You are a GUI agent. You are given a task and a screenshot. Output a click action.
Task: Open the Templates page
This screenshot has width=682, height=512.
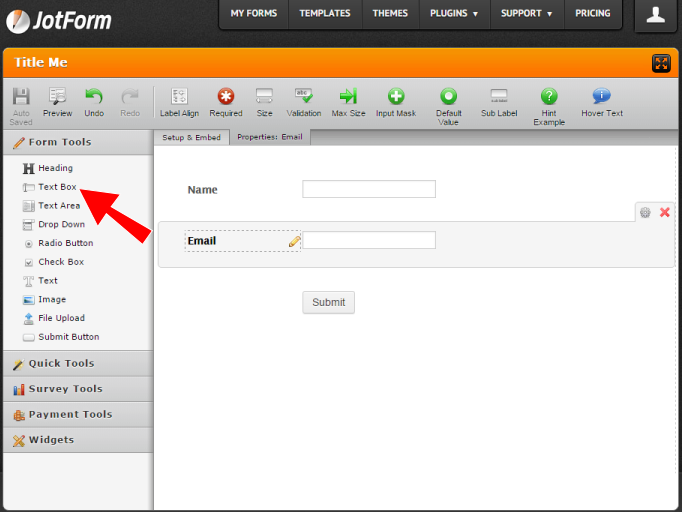coord(325,13)
